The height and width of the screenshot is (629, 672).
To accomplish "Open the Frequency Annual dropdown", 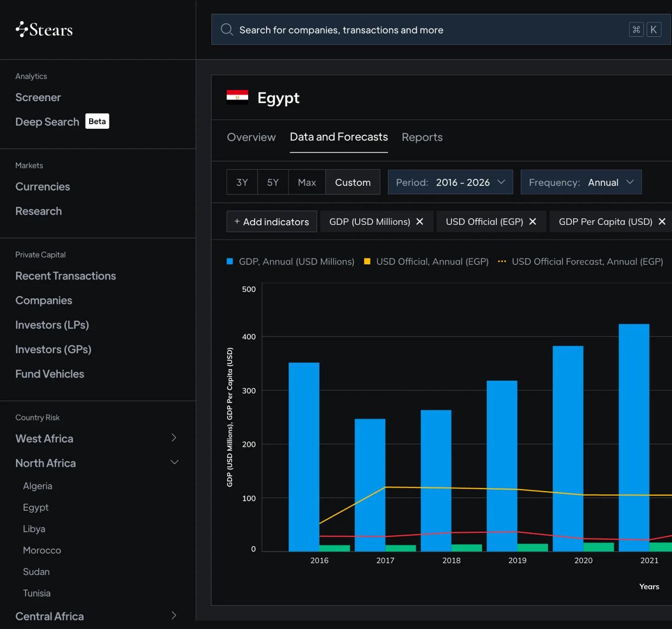I will pos(581,182).
